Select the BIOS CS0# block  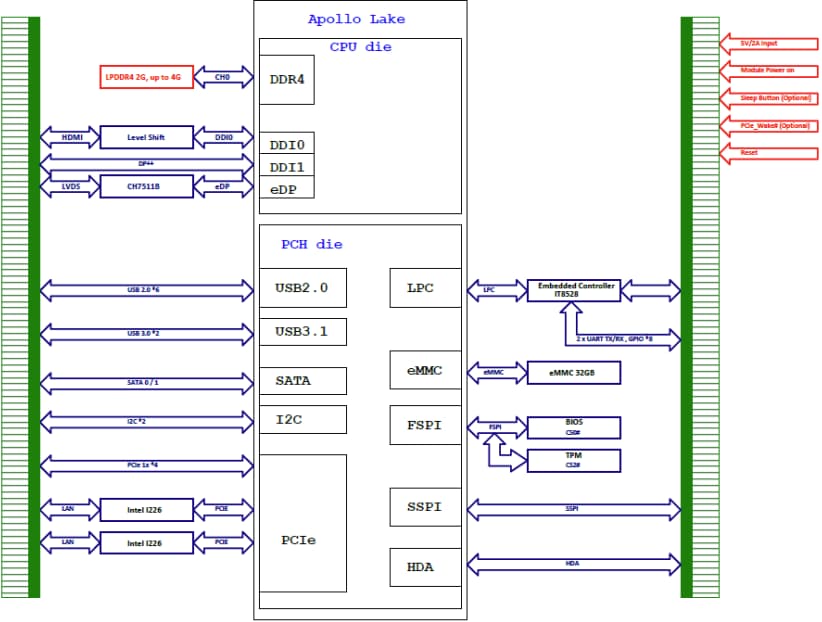(574, 426)
